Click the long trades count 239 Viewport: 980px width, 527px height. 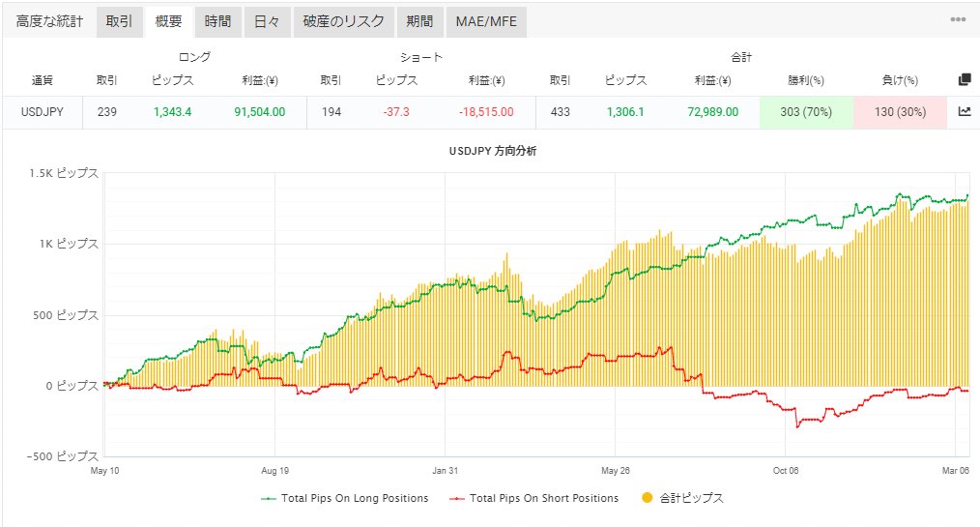click(x=107, y=112)
